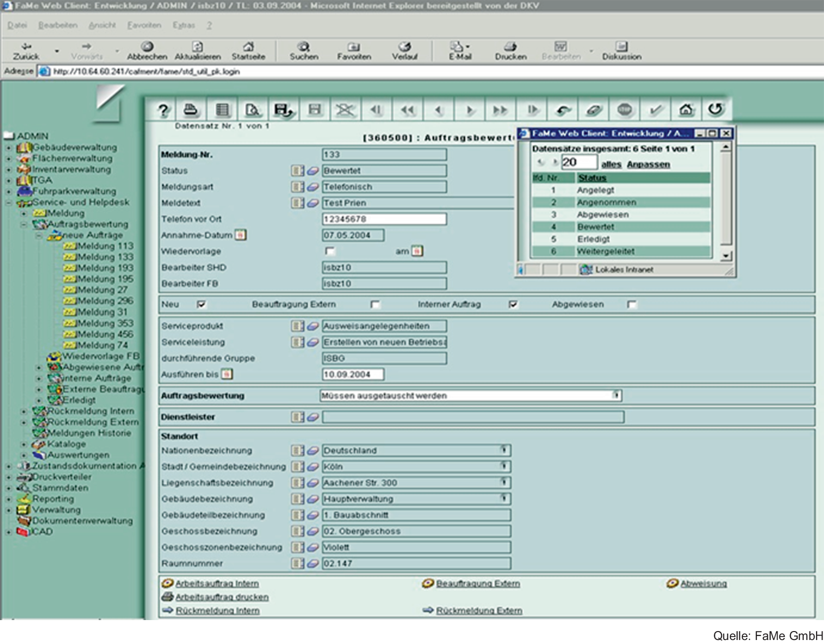Image resolution: width=824 pixels, height=644 pixels.
Task: Expand the Kataloge tree node
Action: (23, 444)
